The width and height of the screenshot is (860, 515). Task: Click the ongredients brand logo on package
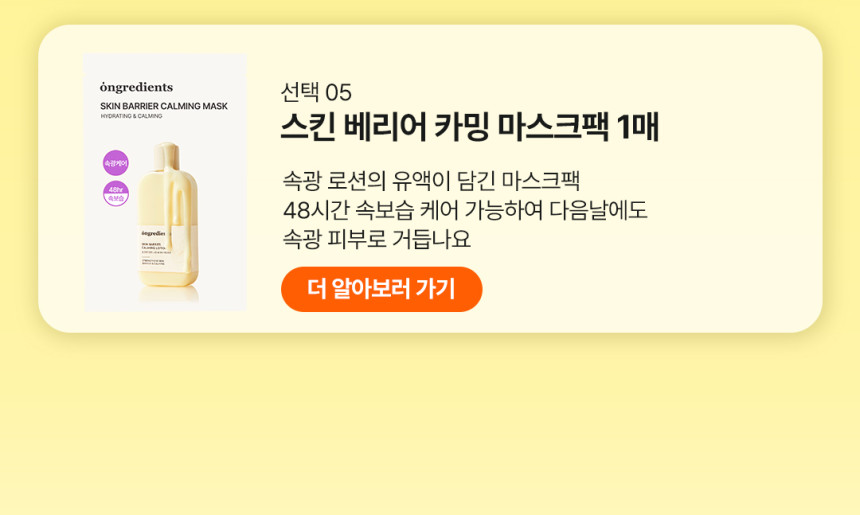[137, 87]
